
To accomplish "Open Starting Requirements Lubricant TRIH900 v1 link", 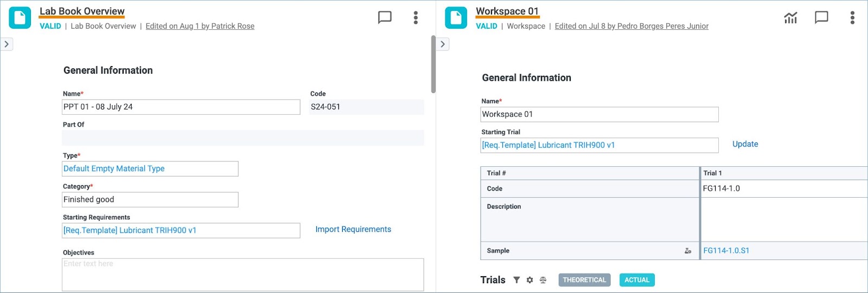I will click(130, 230).
